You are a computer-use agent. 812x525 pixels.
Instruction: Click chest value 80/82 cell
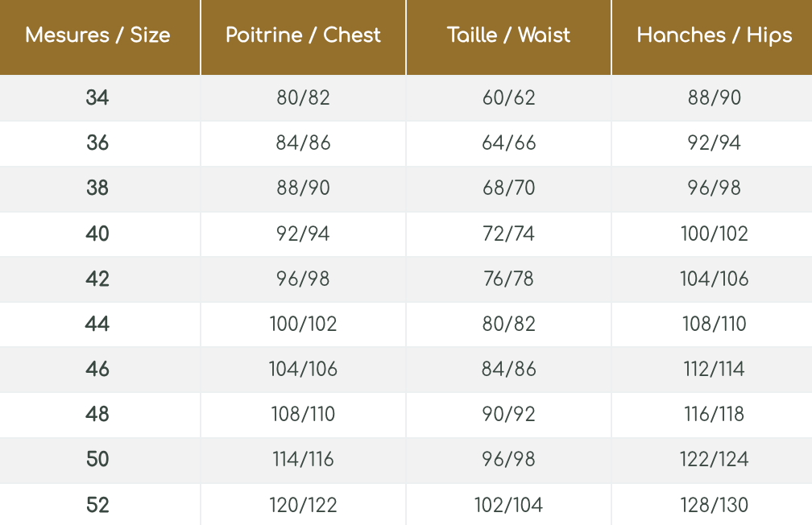coord(303,98)
